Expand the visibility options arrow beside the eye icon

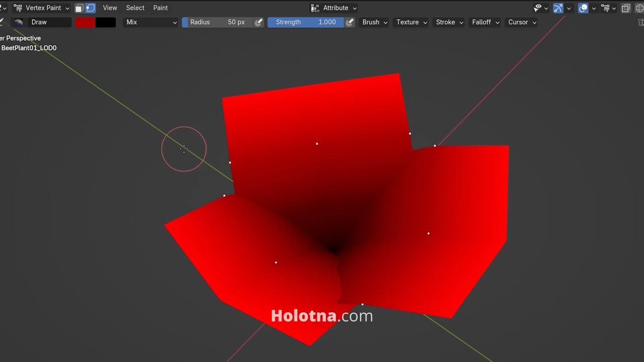(x=546, y=8)
